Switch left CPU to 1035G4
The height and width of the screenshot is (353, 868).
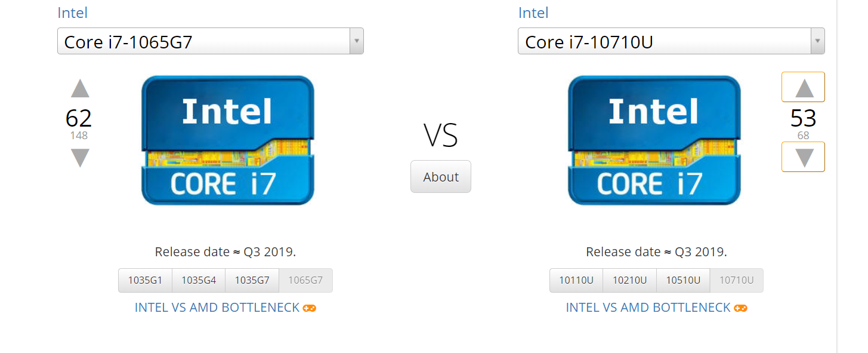click(199, 280)
